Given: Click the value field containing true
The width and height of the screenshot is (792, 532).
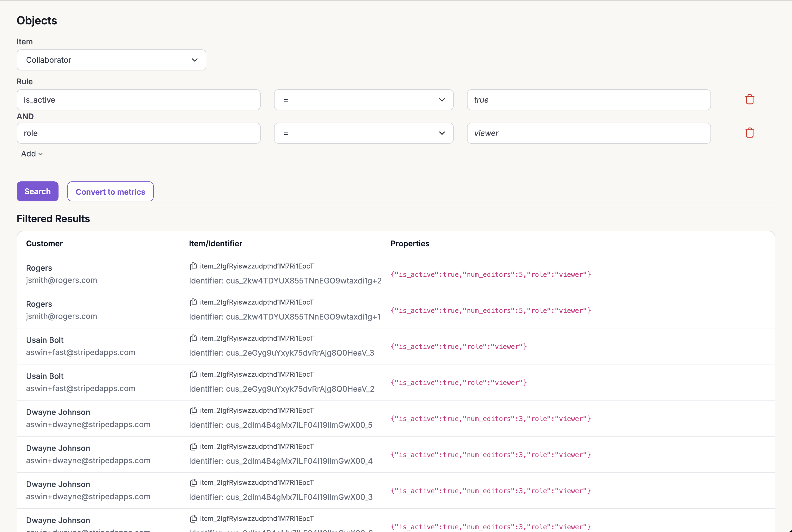Looking at the screenshot, I should (588, 100).
